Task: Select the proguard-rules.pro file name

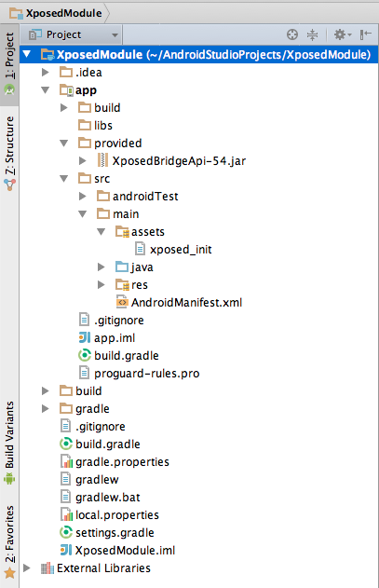Action: click(147, 374)
